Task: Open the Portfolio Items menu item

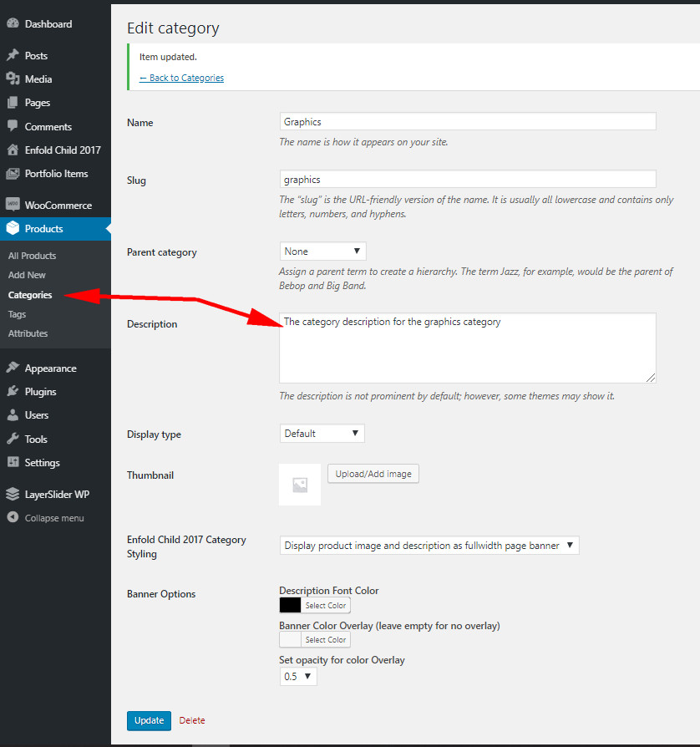Action: (55, 174)
